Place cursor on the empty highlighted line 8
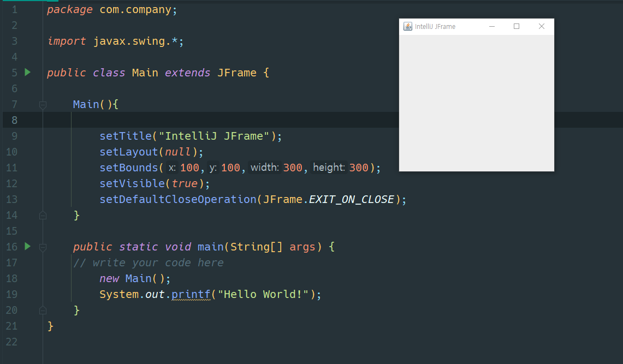623x364 pixels. [x=312, y=120]
